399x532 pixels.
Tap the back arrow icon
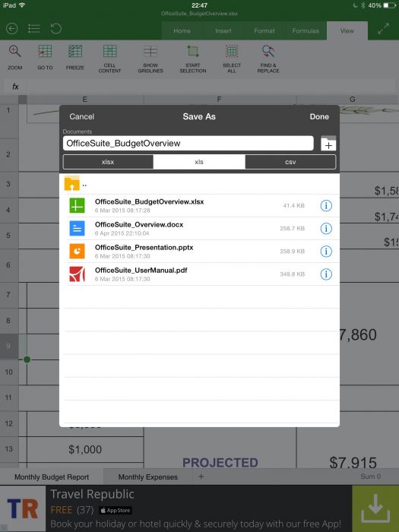(x=12, y=29)
